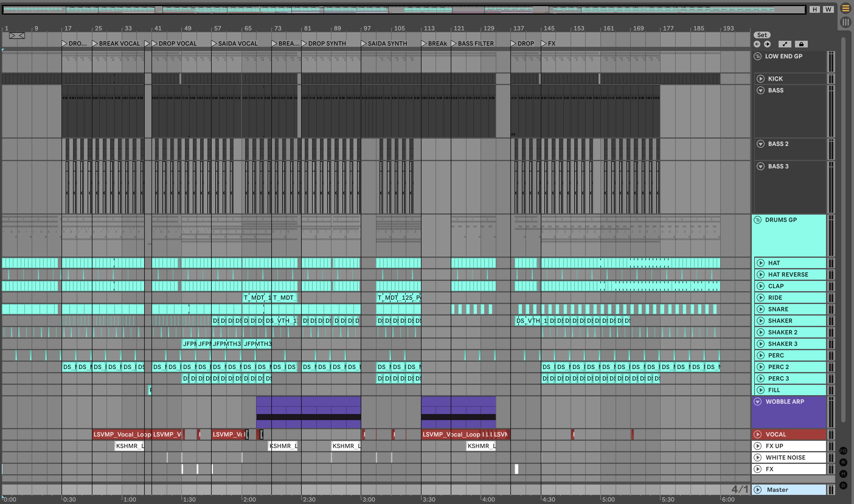Jump to the previous locator with the left arrow
854x504 pixels.
coord(757,44)
